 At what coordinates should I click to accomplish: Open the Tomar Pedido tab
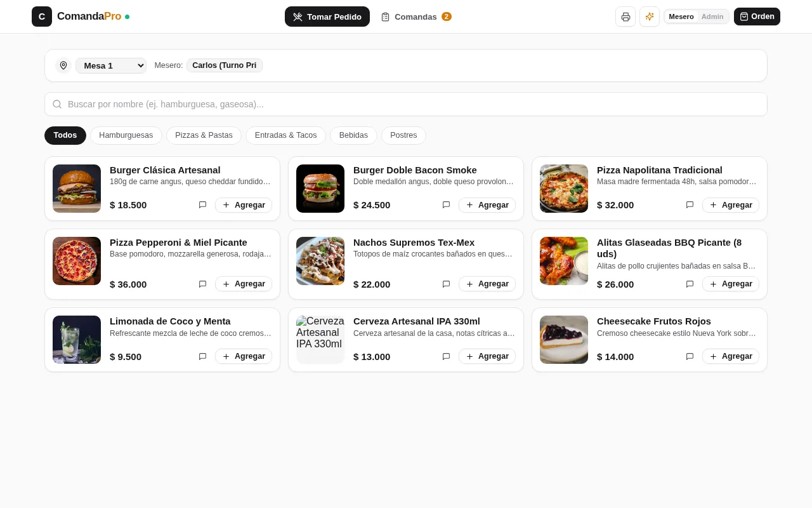(x=327, y=17)
